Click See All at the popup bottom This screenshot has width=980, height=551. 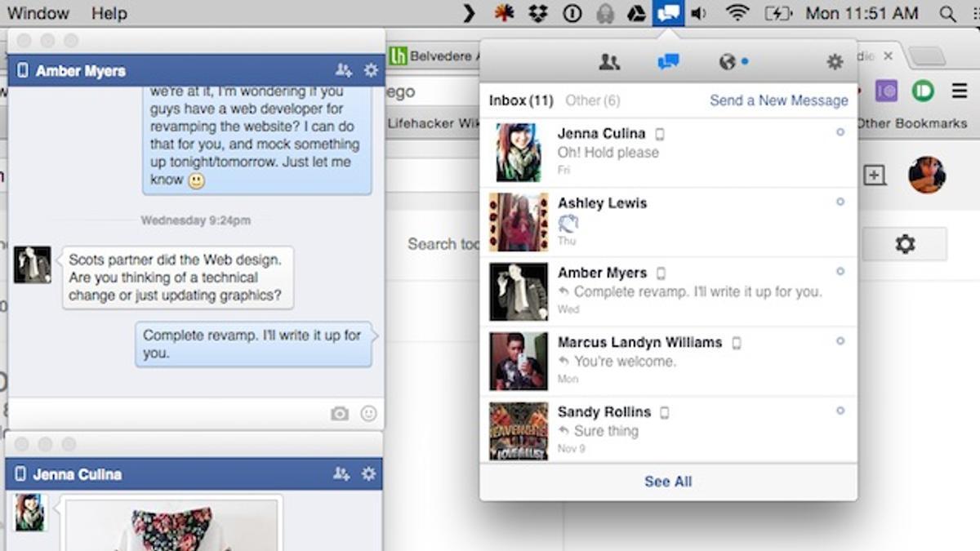pyautogui.click(x=668, y=482)
